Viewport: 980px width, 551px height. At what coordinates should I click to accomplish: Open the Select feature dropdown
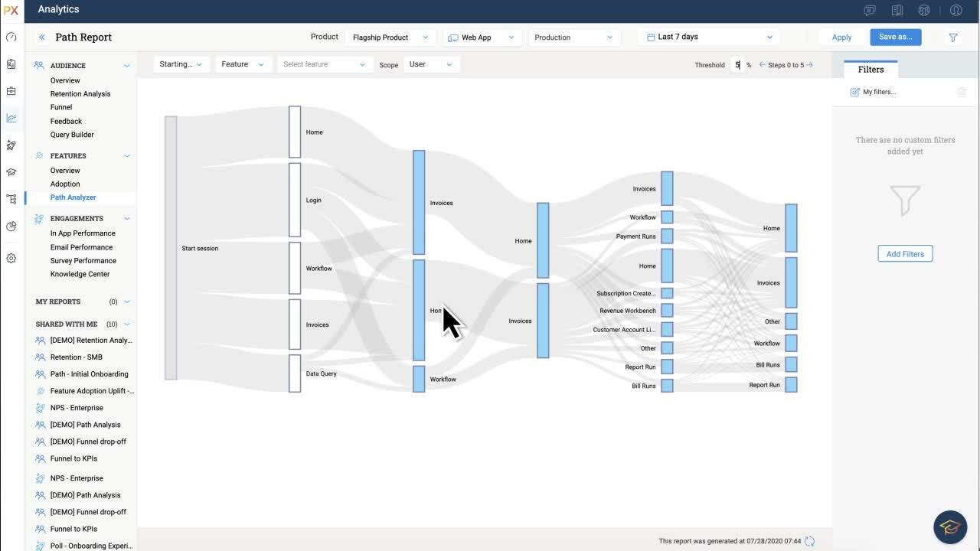point(325,64)
